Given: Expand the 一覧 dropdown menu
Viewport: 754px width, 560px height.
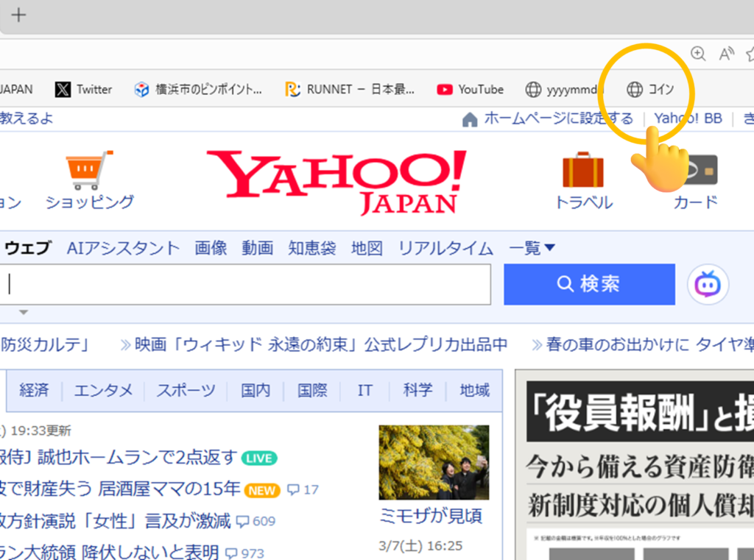Looking at the screenshot, I should 532,249.
